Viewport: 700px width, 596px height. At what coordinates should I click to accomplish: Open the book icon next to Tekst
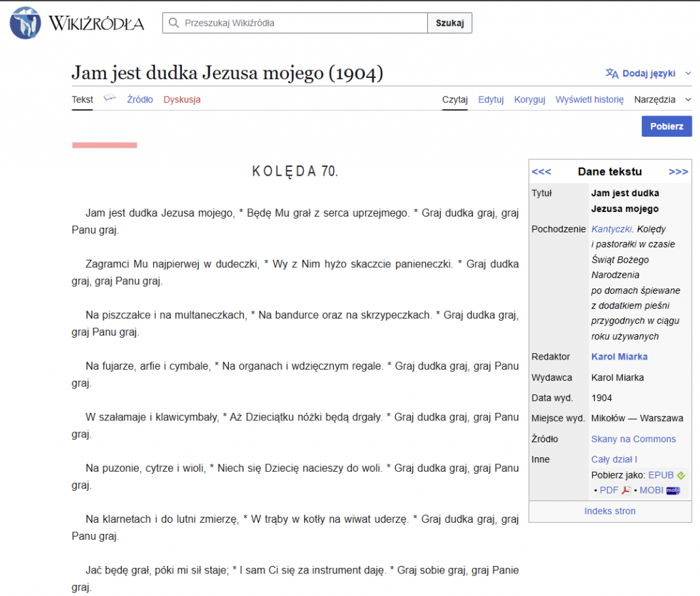(x=110, y=99)
